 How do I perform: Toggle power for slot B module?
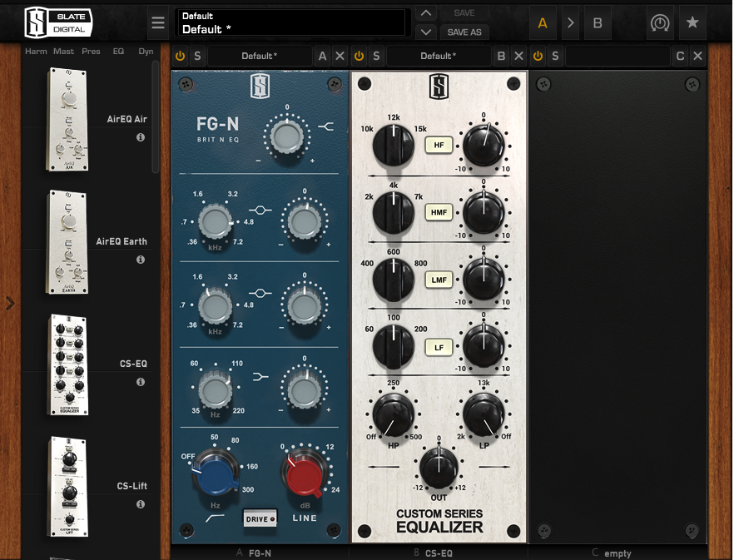359,57
